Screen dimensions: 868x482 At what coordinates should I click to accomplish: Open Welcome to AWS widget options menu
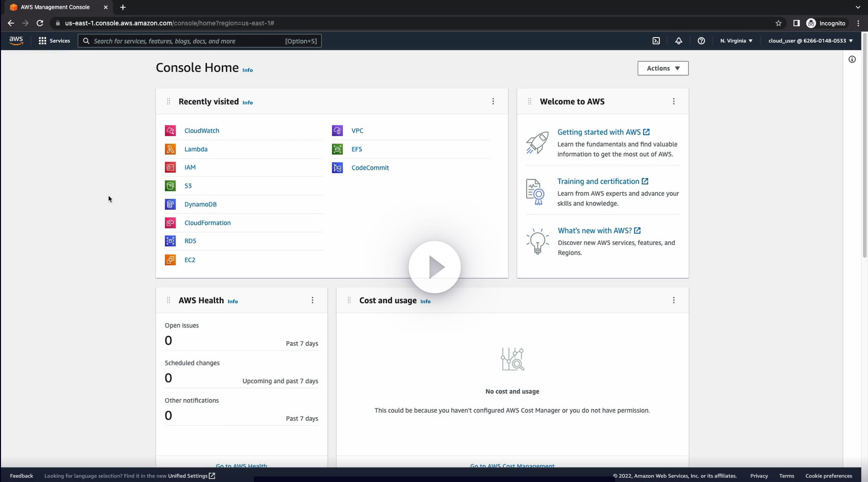click(674, 101)
